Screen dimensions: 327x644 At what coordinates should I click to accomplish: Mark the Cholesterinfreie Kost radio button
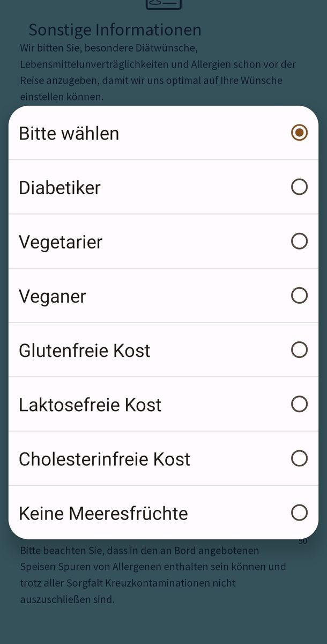pyautogui.click(x=299, y=458)
